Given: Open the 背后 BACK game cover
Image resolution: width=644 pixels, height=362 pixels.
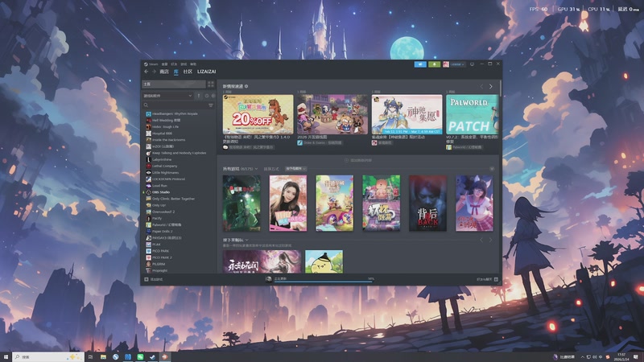Looking at the screenshot, I should 427,204.
